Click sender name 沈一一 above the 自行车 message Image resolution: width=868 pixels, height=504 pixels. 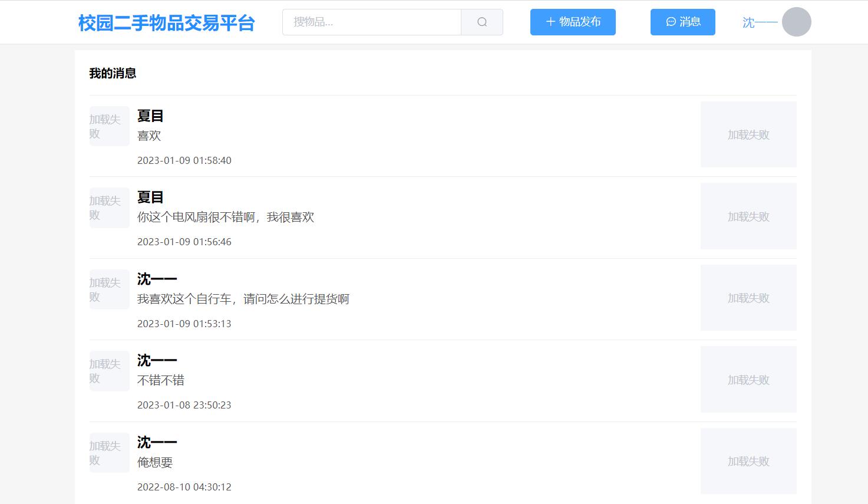click(x=157, y=279)
